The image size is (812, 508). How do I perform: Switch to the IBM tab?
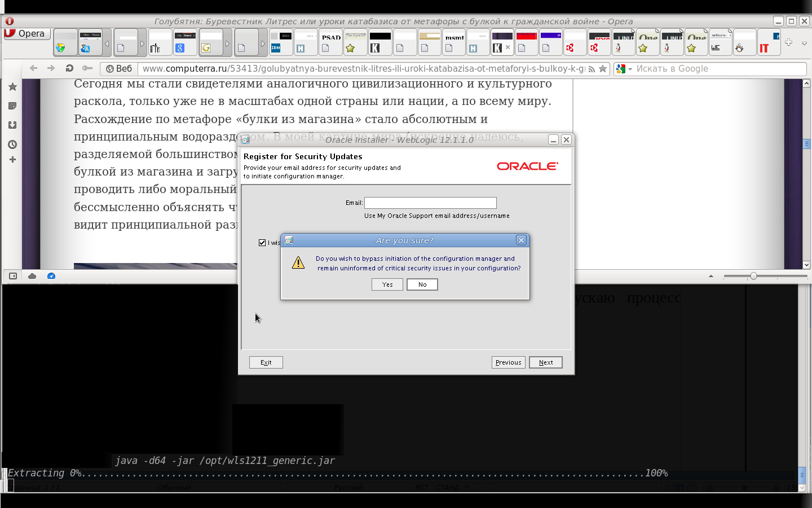(x=281, y=42)
